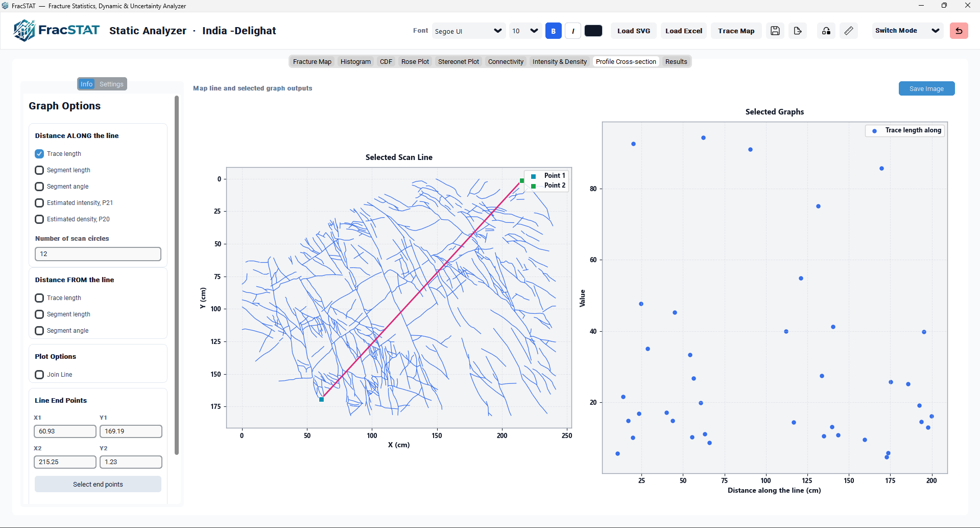The height and width of the screenshot is (528, 980).
Task: Uncheck Trace length under Distance ALONG
Action: click(x=39, y=154)
